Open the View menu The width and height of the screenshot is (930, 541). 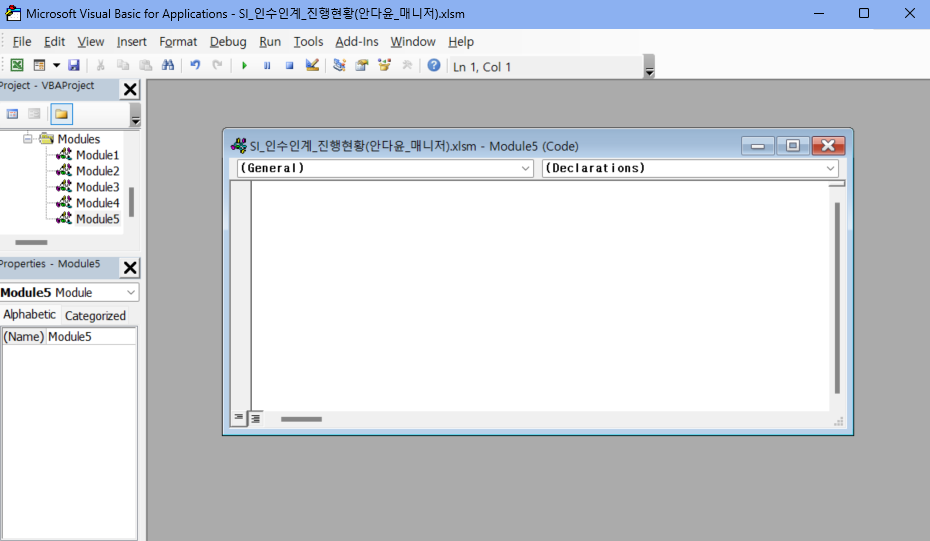pos(91,42)
